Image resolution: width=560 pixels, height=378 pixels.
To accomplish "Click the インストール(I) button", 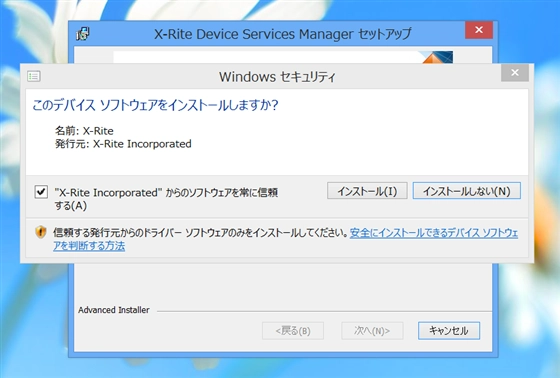I will 367,191.
